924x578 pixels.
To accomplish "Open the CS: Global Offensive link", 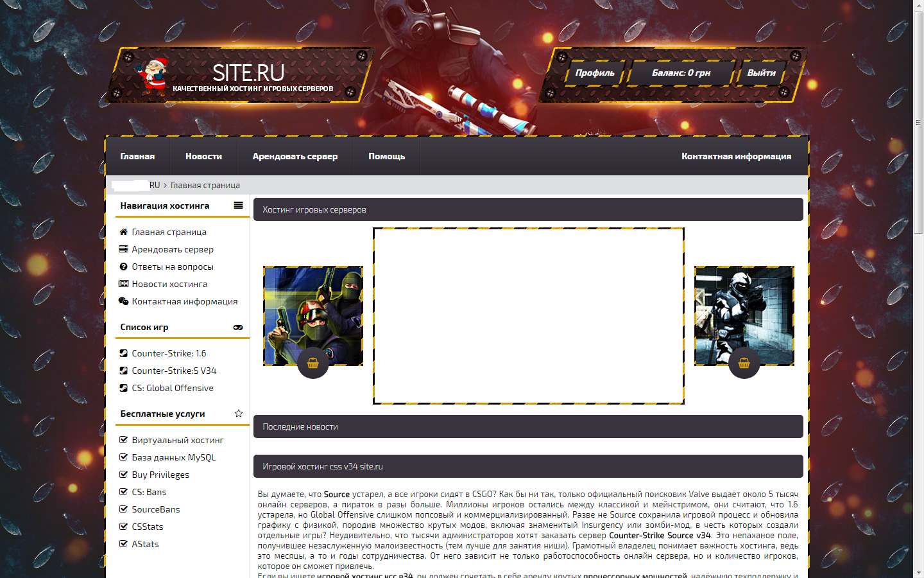I will 172,388.
